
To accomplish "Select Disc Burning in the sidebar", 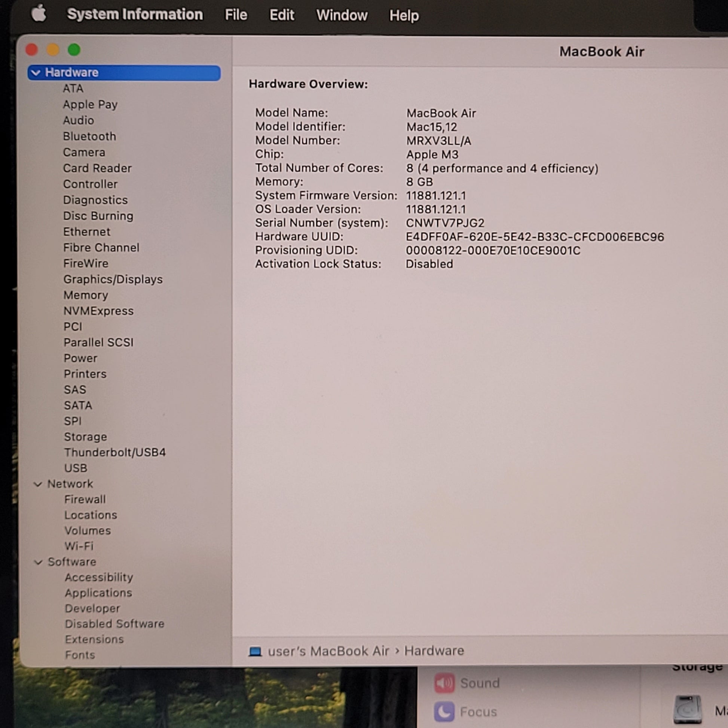I will click(98, 215).
